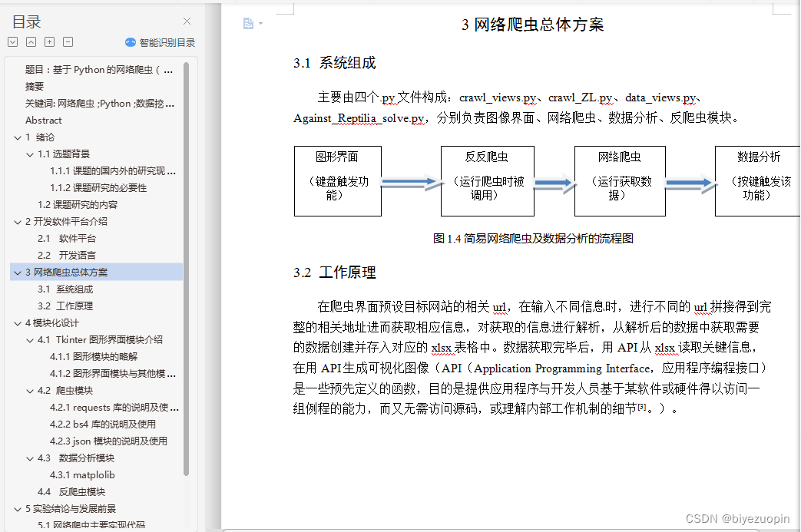Open '4.2.1 requests 库的说明及使' entry
Image resolution: width=801 pixels, height=532 pixels.
click(x=114, y=407)
